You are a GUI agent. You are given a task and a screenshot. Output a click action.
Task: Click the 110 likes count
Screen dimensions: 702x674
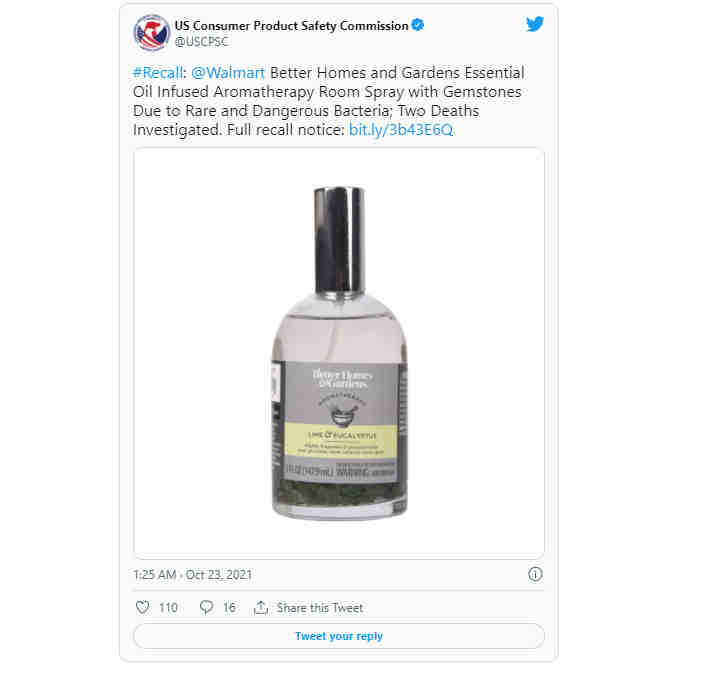168,607
